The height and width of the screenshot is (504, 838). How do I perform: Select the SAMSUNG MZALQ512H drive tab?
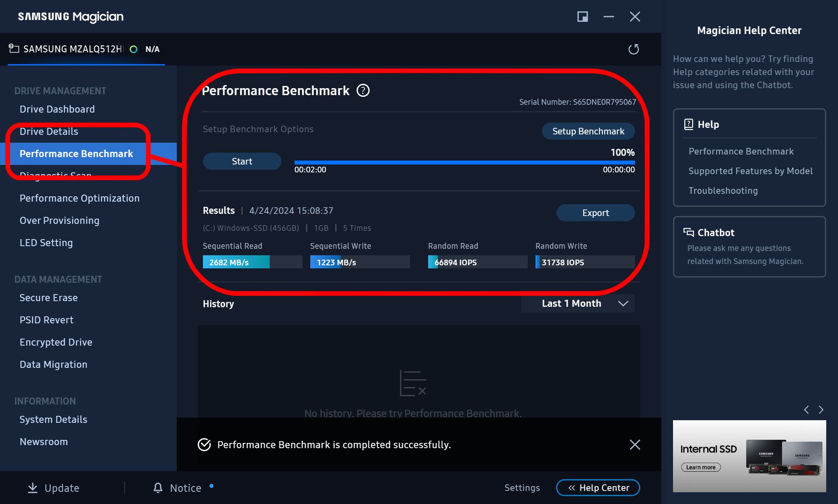86,49
